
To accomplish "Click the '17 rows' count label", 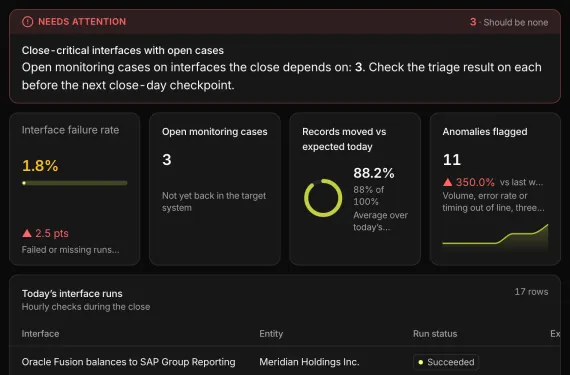I will coord(531,292).
